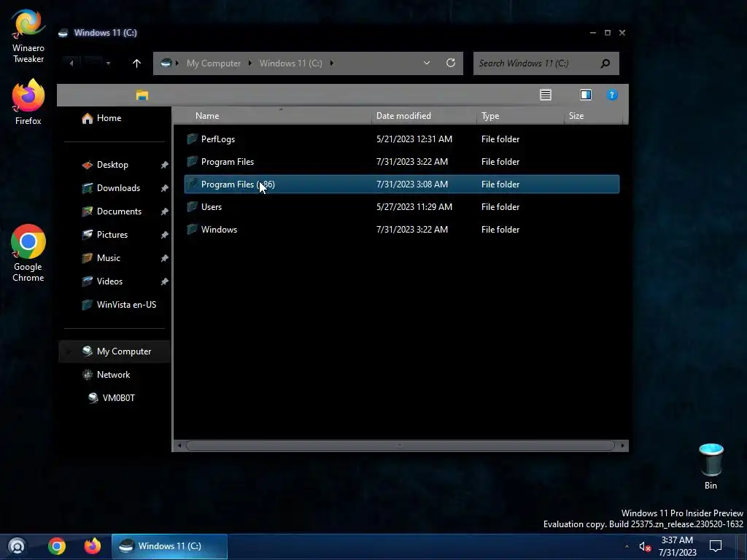The image size is (747, 560).
Task: Click the horizontal scrollbar thumb
Action: 400,446
